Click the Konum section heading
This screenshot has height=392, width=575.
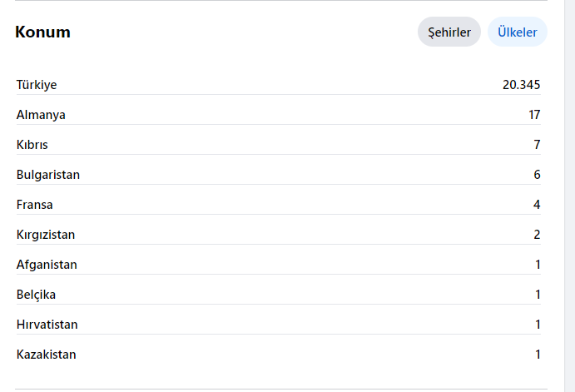point(42,32)
